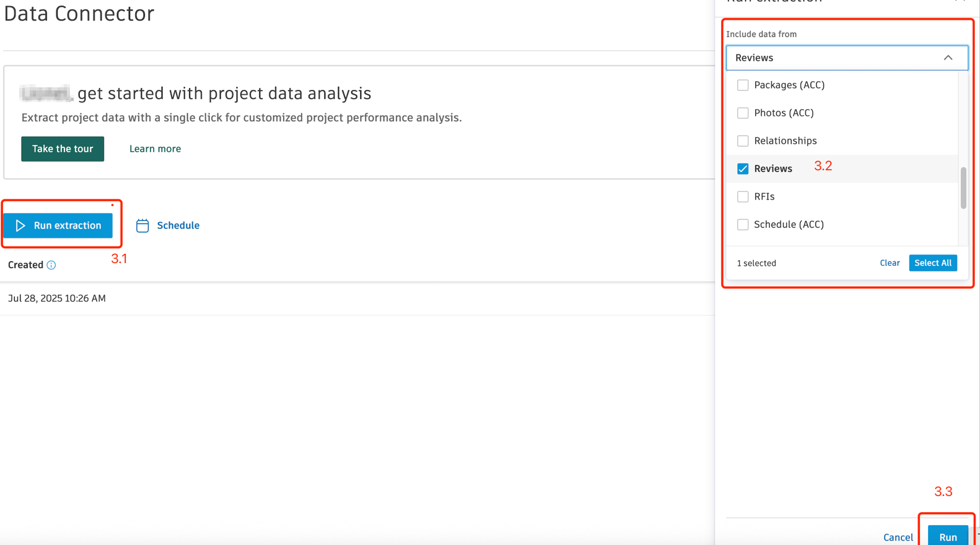Open the Include data from combo box
This screenshot has width=980, height=545.
coord(847,58)
